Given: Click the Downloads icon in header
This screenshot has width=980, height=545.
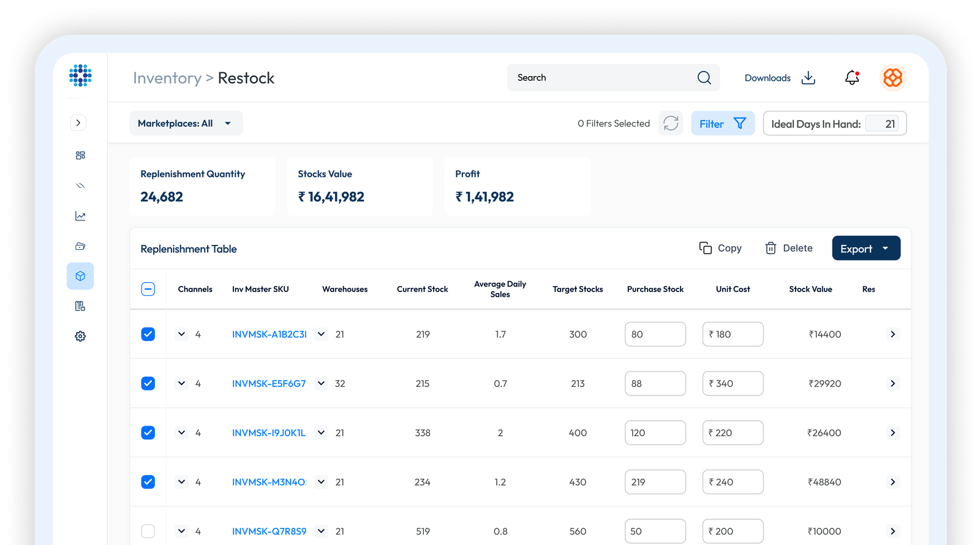Looking at the screenshot, I should click(809, 78).
